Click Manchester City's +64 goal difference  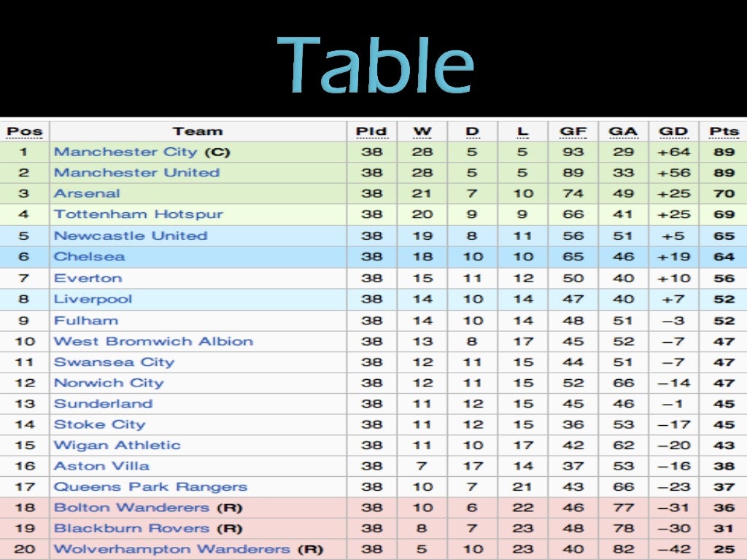click(x=673, y=152)
